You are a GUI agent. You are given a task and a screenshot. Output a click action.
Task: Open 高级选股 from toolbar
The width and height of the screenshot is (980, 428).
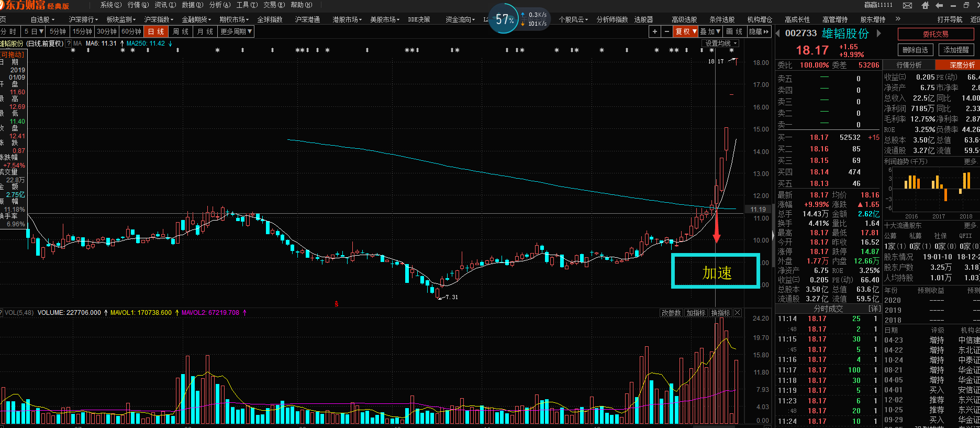[684, 19]
